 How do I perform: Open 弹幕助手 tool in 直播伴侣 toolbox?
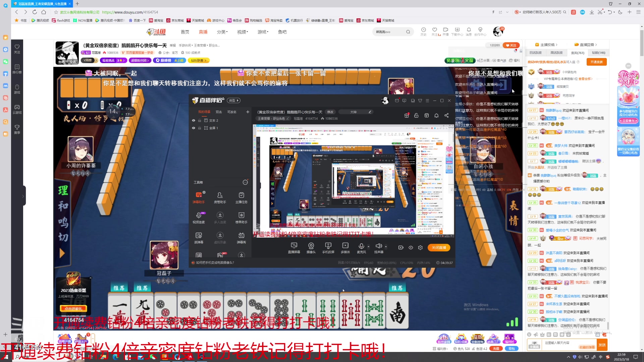coord(199,197)
